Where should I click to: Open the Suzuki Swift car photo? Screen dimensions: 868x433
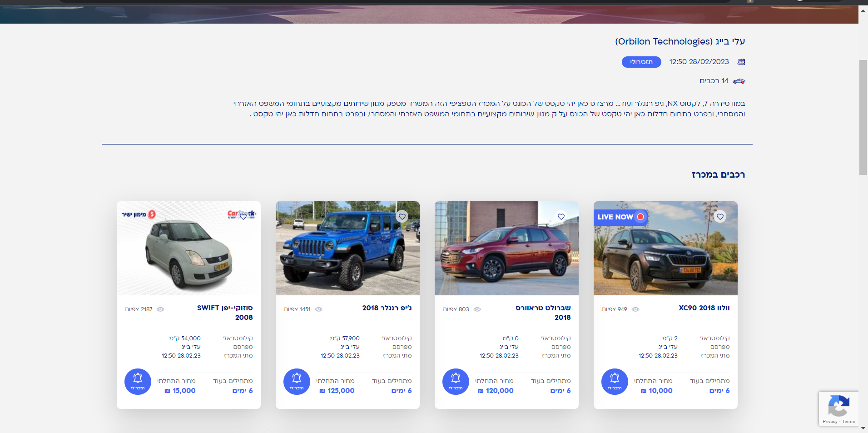[x=188, y=249]
